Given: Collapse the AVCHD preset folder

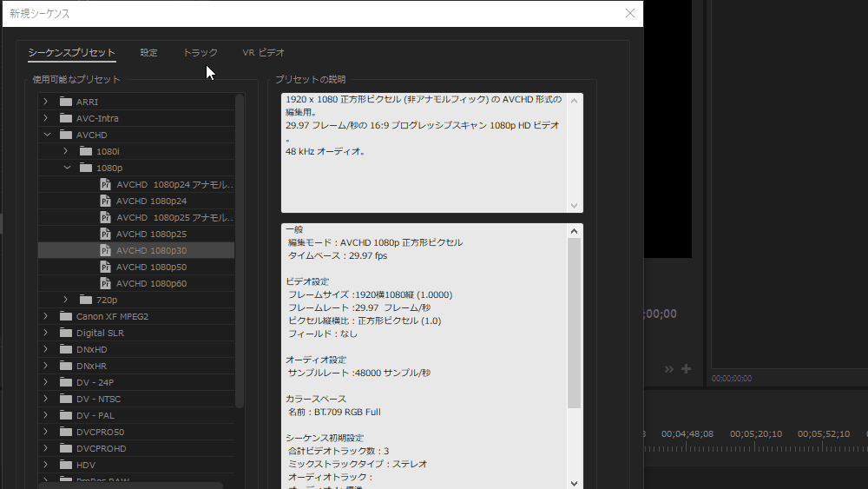Looking at the screenshot, I should 47,135.
